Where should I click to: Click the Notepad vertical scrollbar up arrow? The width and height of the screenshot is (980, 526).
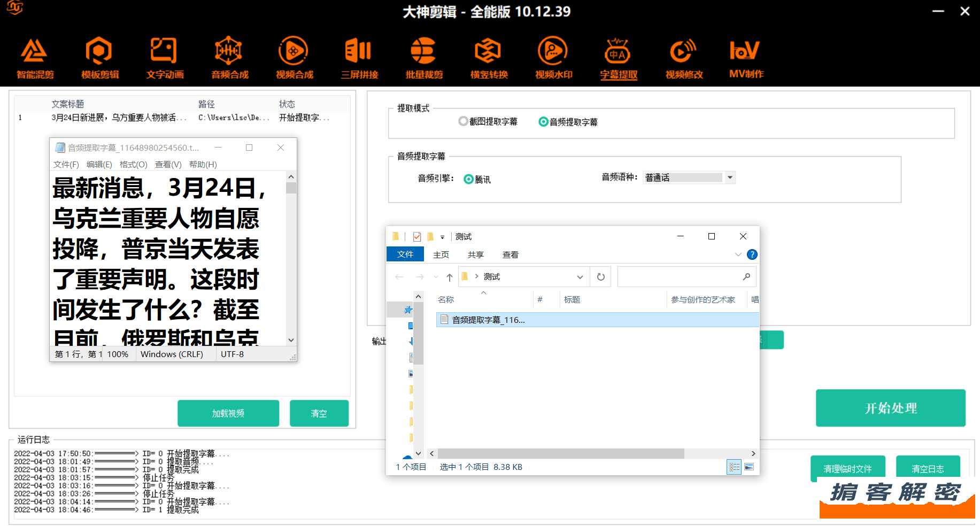click(291, 176)
